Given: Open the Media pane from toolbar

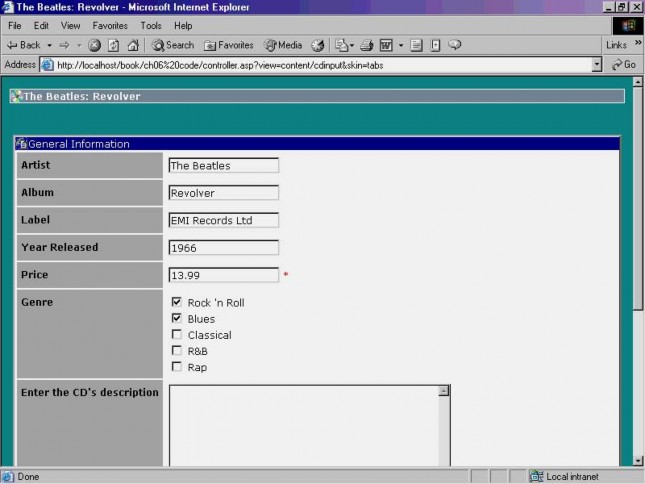Looking at the screenshot, I should click(x=283, y=45).
